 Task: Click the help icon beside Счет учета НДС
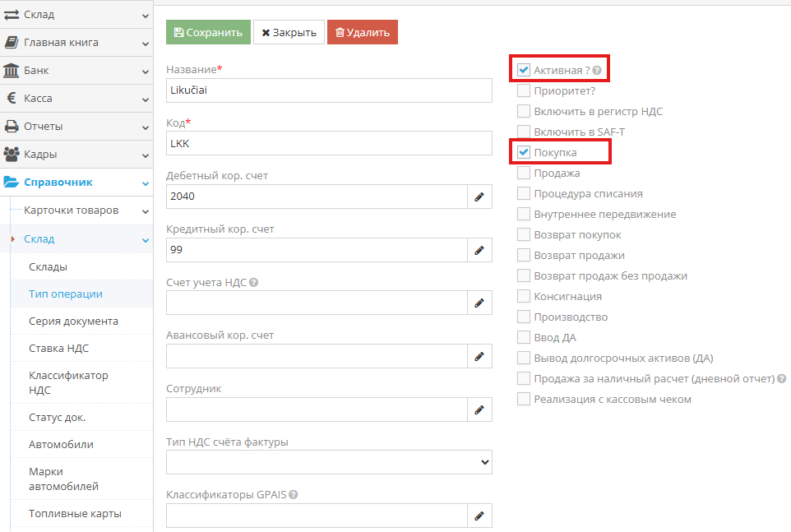point(254,283)
